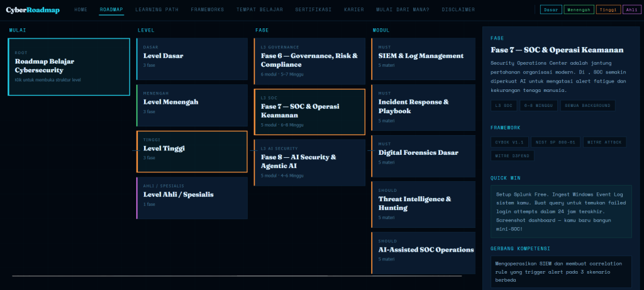
Task: Click the CyBOK v1.1 framework chip
Action: point(509,142)
